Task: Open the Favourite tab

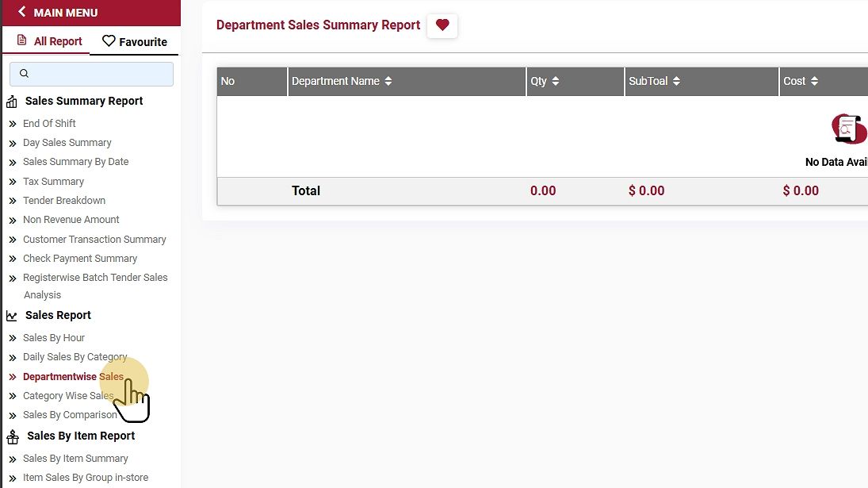Action: pos(135,41)
